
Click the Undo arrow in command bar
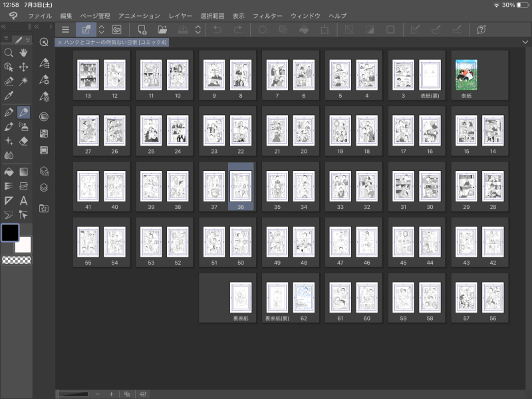(x=217, y=30)
